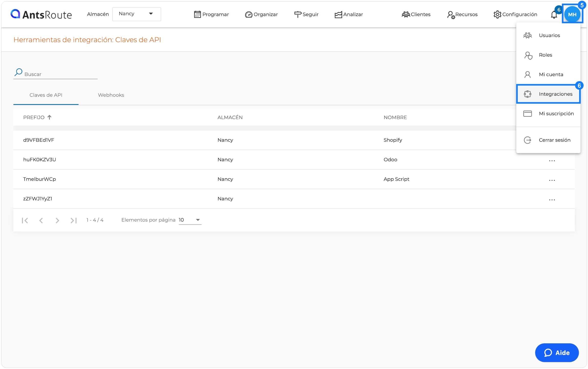588x369 pixels.
Task: Select the zZFWJ1YyZ1 prefix cell
Action: click(38, 198)
